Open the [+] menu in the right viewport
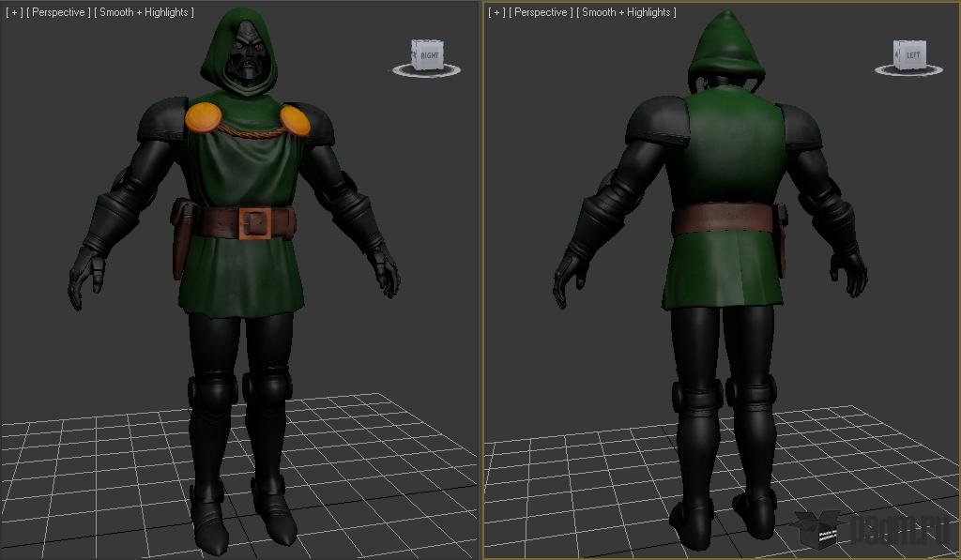Image resolution: width=961 pixels, height=560 pixels. tap(496, 12)
